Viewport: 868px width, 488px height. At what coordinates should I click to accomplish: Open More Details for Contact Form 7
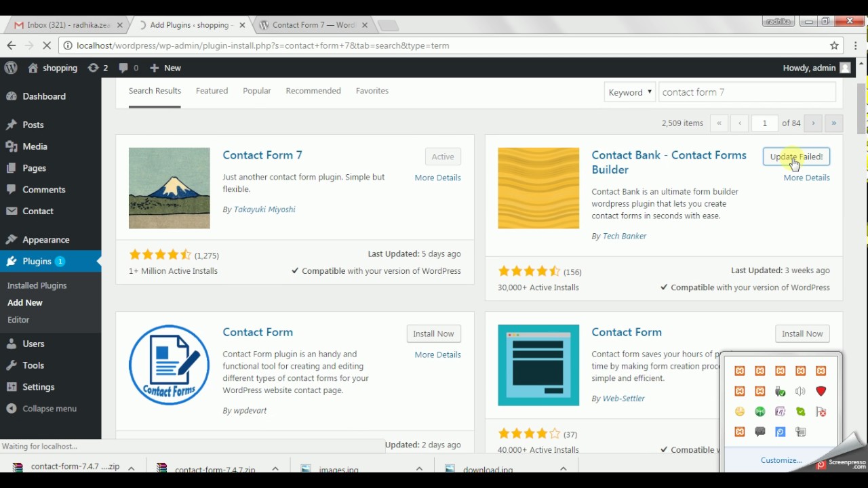pyautogui.click(x=437, y=178)
